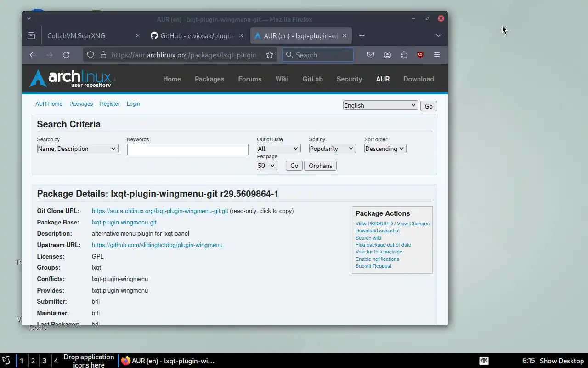
Task: Click Go next to language selector
Action: pyautogui.click(x=429, y=106)
